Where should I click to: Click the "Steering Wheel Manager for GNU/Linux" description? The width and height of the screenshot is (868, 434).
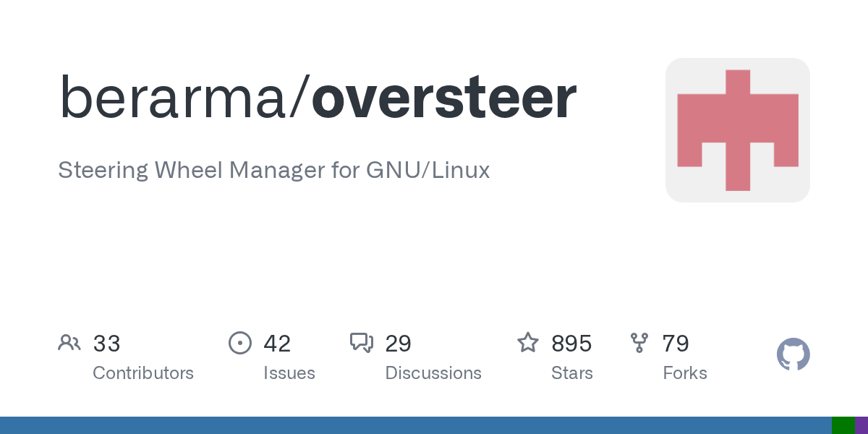273,171
